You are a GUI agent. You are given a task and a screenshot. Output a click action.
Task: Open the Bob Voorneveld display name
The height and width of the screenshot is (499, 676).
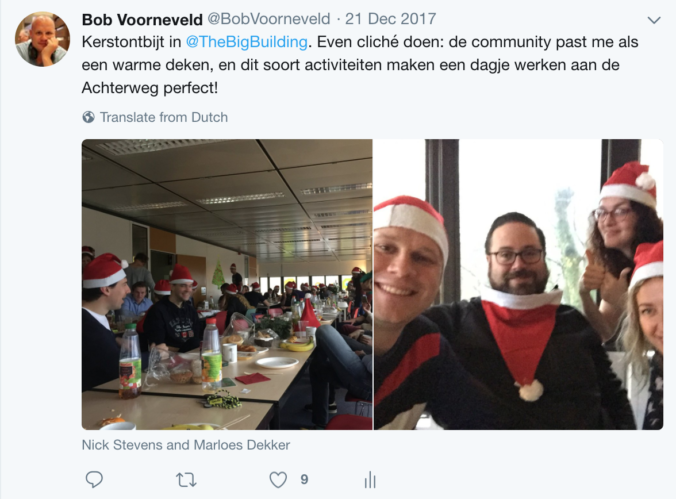coord(142,19)
